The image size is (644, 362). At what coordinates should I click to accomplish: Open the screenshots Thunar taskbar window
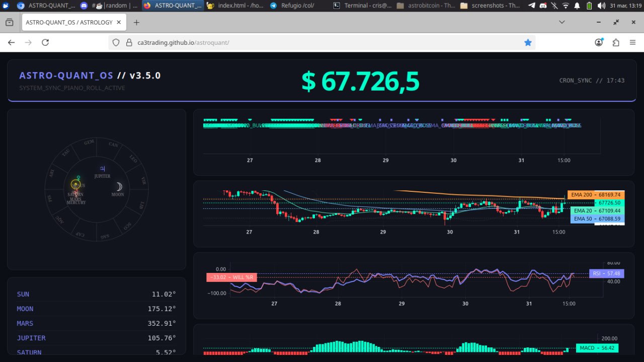click(x=489, y=6)
